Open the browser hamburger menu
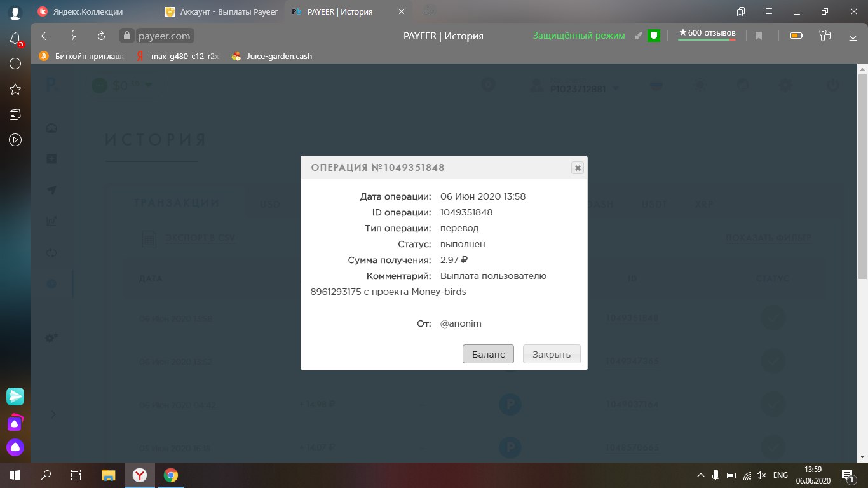 point(769,11)
